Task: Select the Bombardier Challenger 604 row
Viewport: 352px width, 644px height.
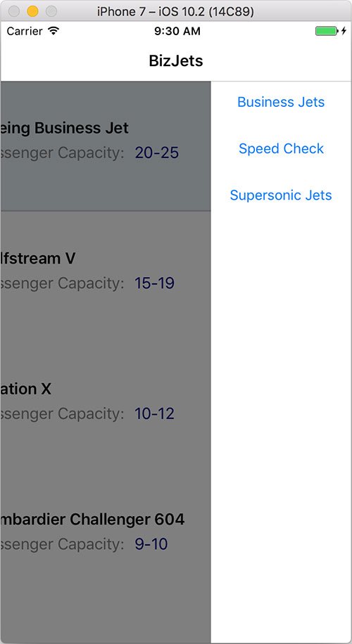Action: pyautogui.click(x=106, y=537)
